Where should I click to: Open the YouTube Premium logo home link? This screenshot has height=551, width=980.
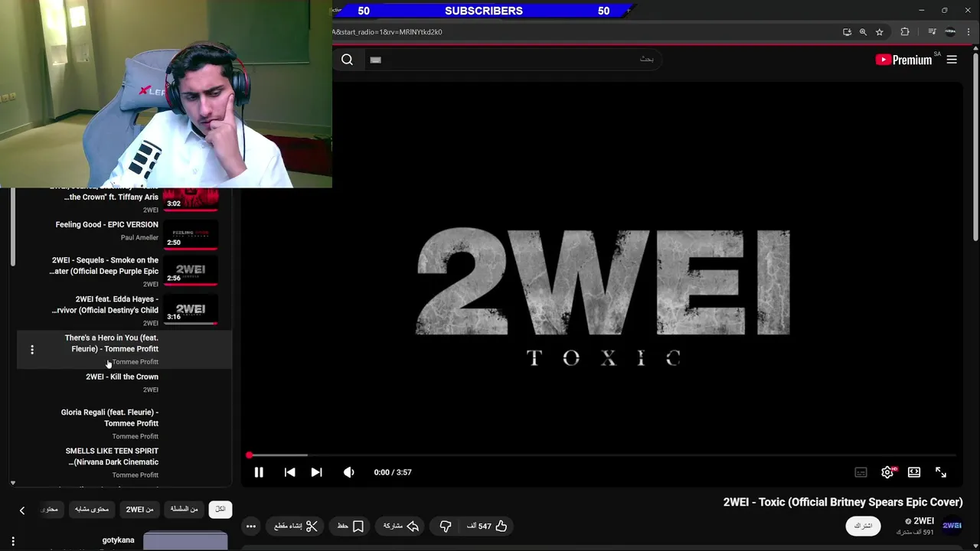903,60
